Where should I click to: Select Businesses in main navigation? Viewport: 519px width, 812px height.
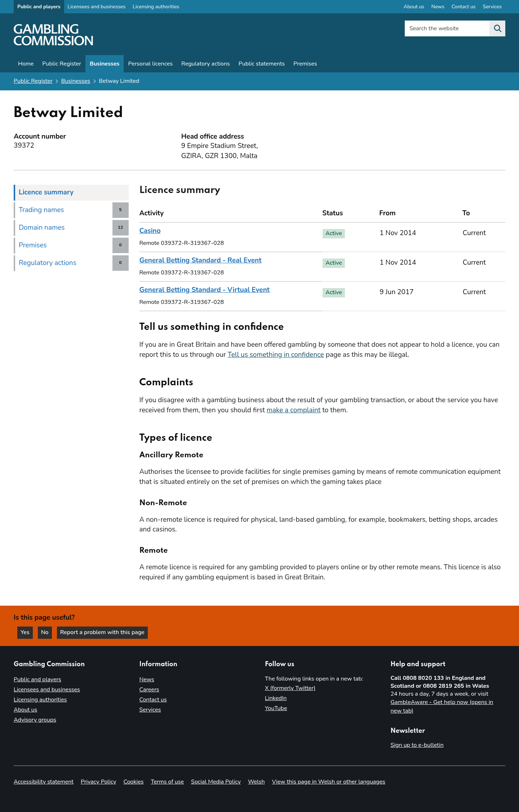[x=105, y=64]
